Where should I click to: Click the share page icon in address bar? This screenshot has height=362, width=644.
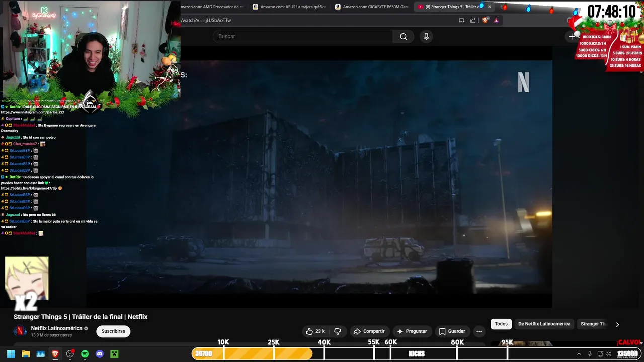point(473,20)
